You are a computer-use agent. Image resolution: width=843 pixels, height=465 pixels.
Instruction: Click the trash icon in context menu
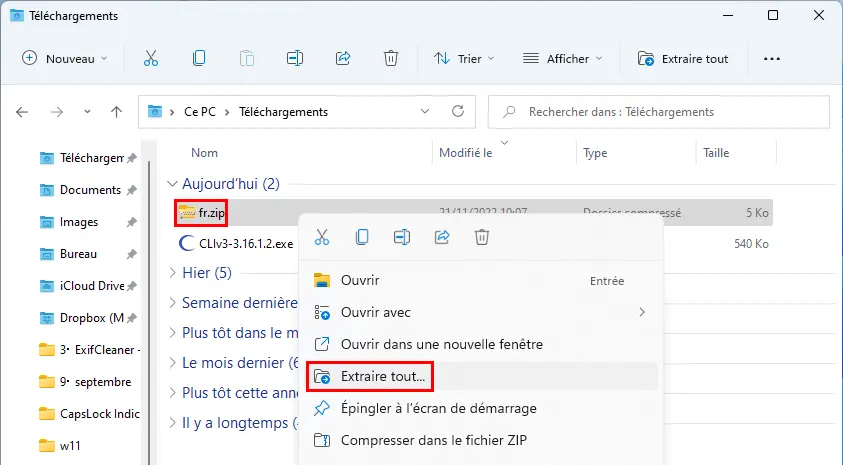pos(482,237)
